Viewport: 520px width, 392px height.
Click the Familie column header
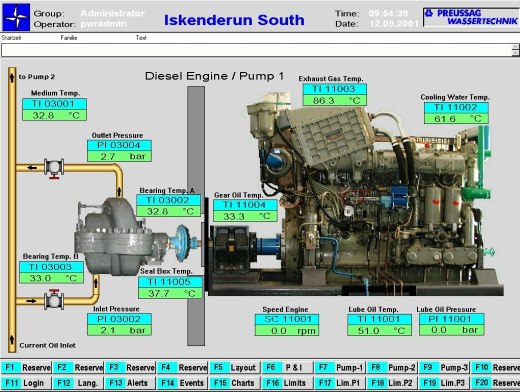[x=69, y=38]
